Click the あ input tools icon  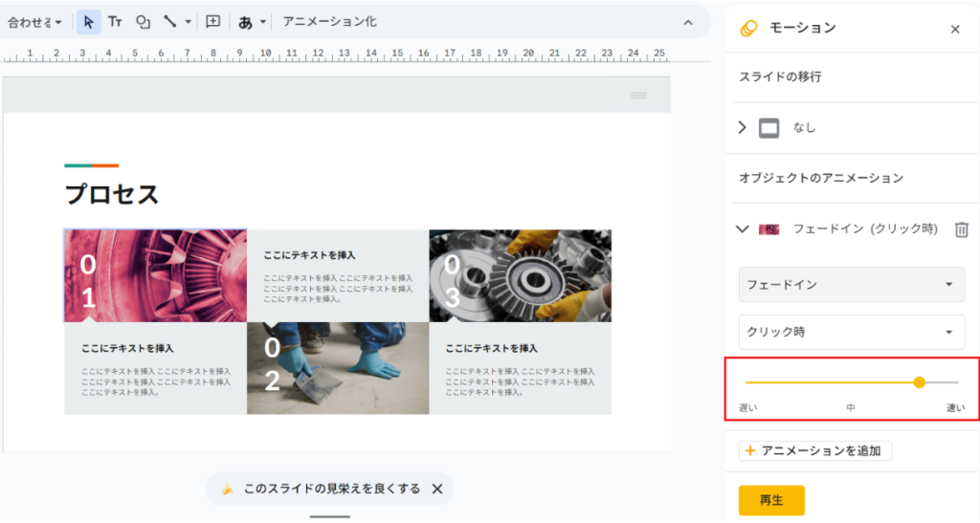(x=245, y=22)
